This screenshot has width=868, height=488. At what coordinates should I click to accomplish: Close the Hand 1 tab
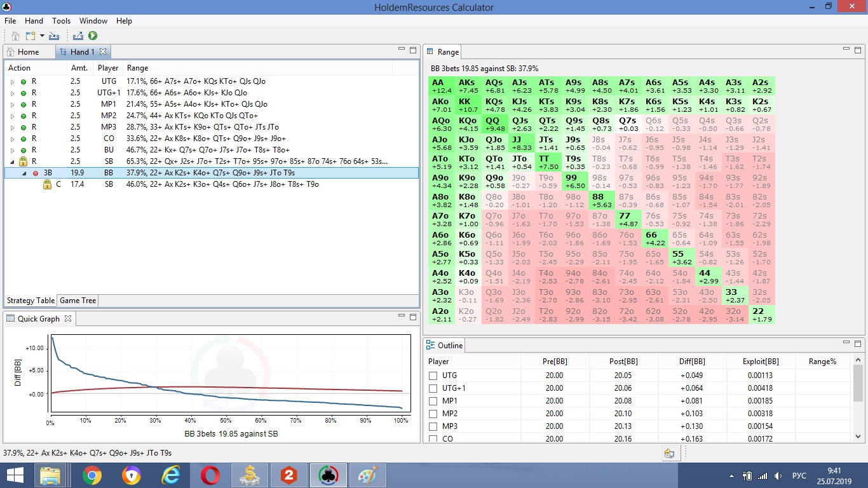pos(103,51)
